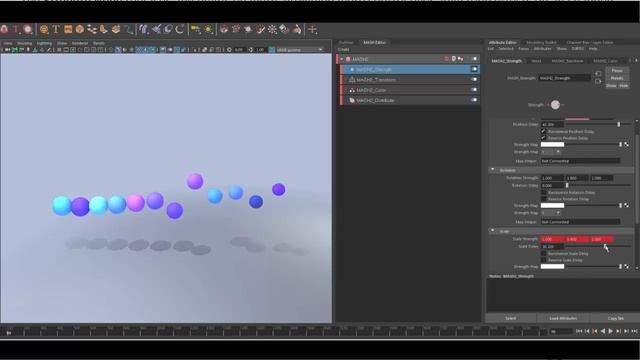Click the orange square shelf icon

click(68, 29)
